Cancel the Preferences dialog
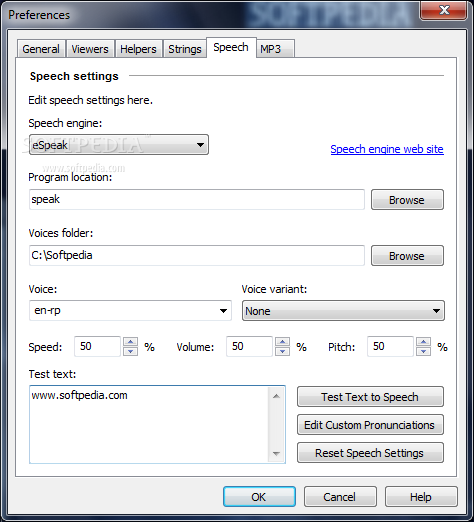474x522 pixels. click(x=340, y=497)
